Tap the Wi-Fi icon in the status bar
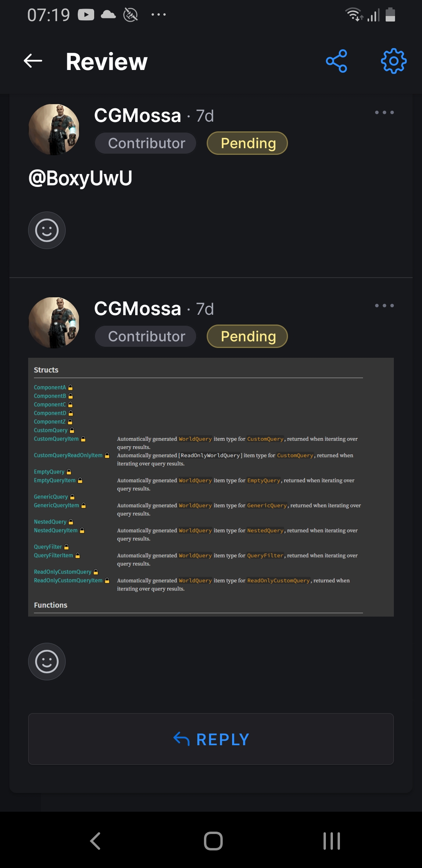This screenshot has height=868, width=422. coord(354,15)
